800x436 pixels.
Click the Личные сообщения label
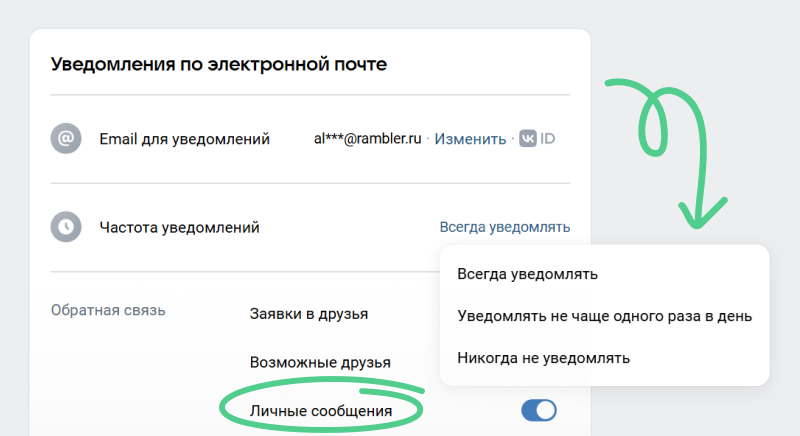(x=320, y=411)
